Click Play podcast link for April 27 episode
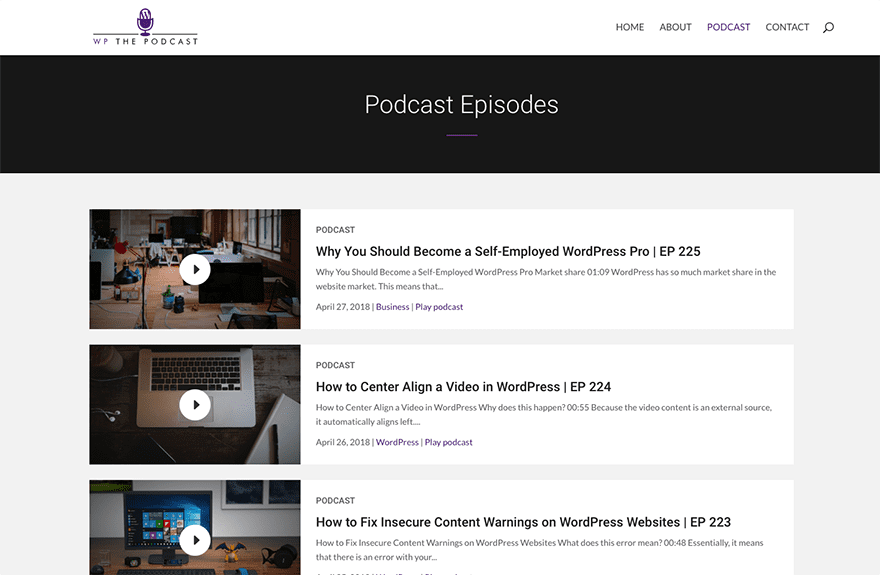 439,307
